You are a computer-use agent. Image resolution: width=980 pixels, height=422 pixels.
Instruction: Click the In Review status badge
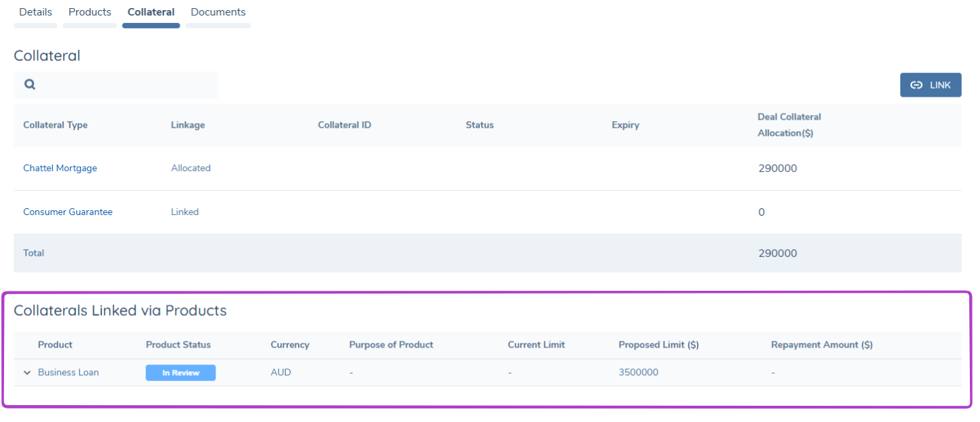coord(180,373)
